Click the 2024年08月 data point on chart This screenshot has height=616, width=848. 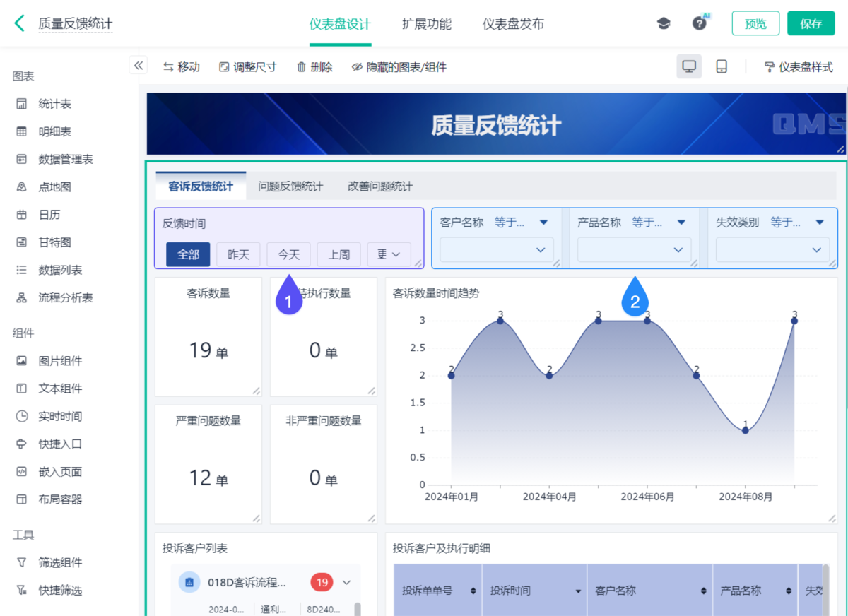click(x=745, y=430)
